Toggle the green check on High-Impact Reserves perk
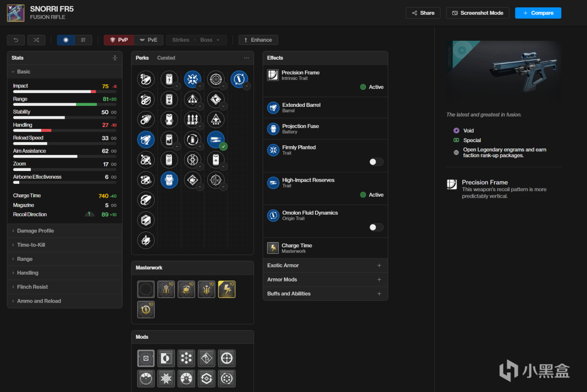Viewport: 587px width, 392px height. [x=223, y=147]
